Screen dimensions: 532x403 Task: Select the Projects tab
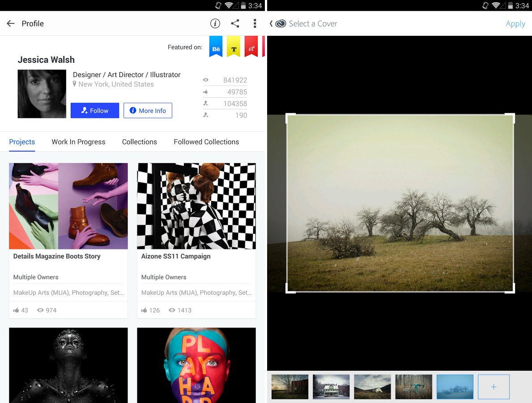click(x=22, y=142)
